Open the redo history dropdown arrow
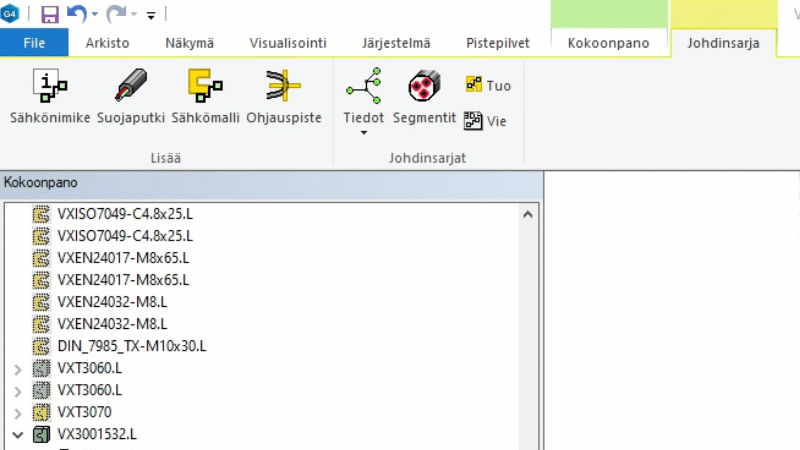The height and width of the screenshot is (450, 800). click(134, 14)
